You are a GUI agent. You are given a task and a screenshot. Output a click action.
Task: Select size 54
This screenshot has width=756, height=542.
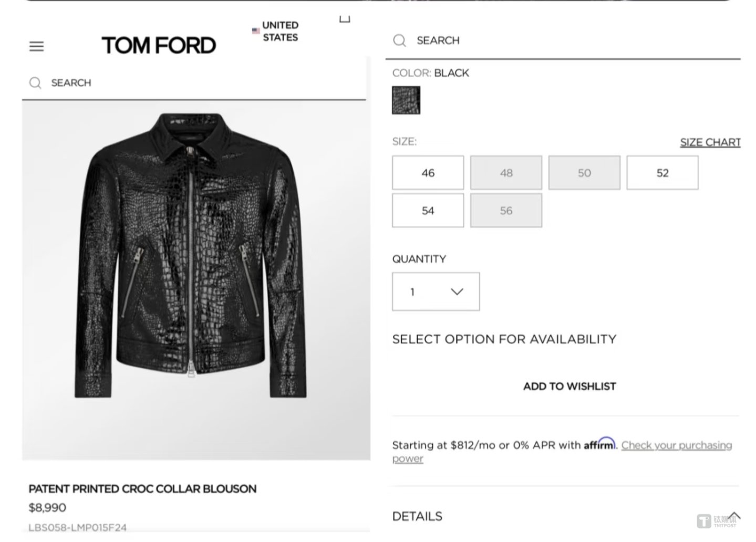click(x=428, y=211)
